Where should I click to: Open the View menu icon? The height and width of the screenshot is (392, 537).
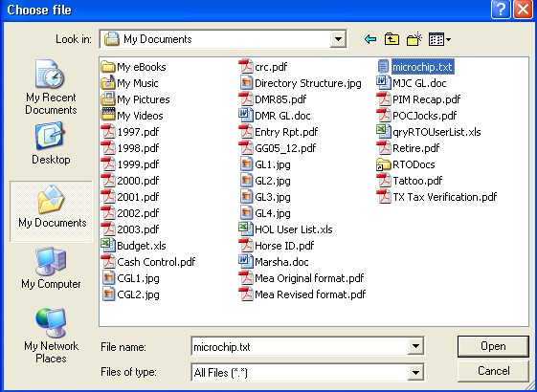pyautogui.click(x=439, y=39)
